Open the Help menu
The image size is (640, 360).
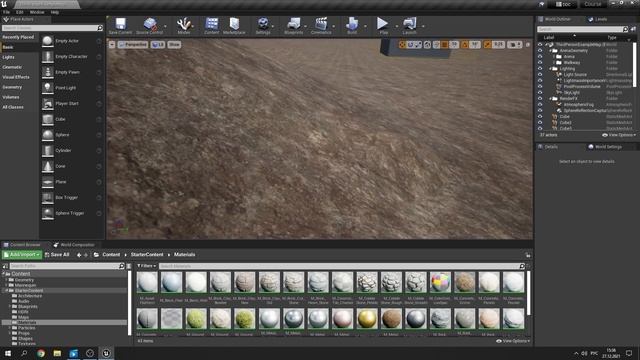[x=55, y=12]
